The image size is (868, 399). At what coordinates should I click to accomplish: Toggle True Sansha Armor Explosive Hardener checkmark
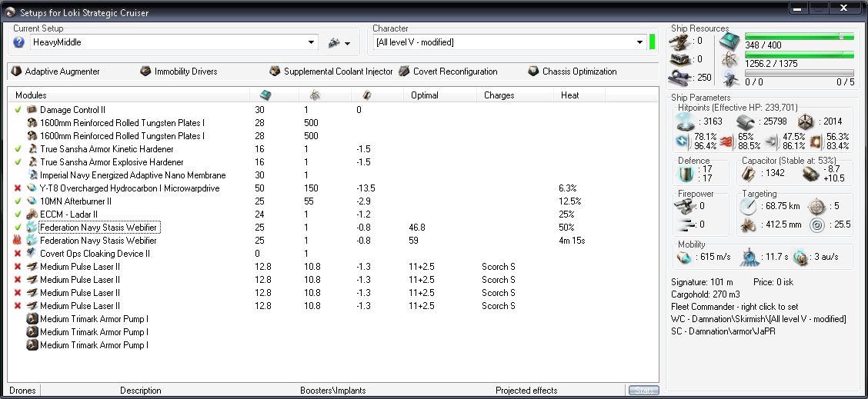[x=18, y=162]
